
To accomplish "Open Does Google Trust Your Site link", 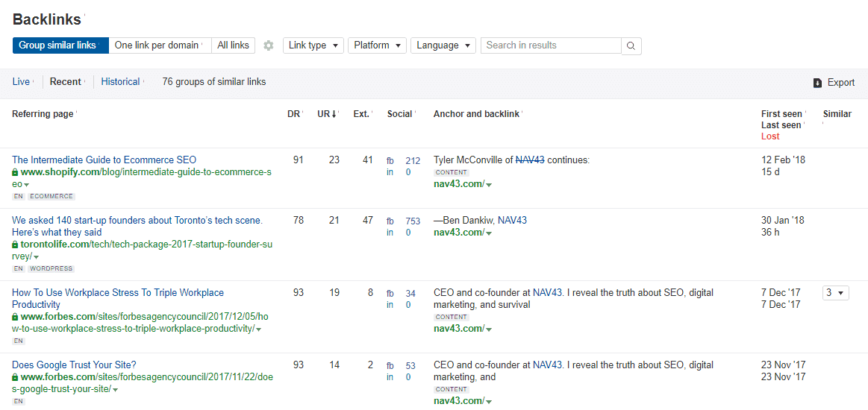I will coord(74,365).
